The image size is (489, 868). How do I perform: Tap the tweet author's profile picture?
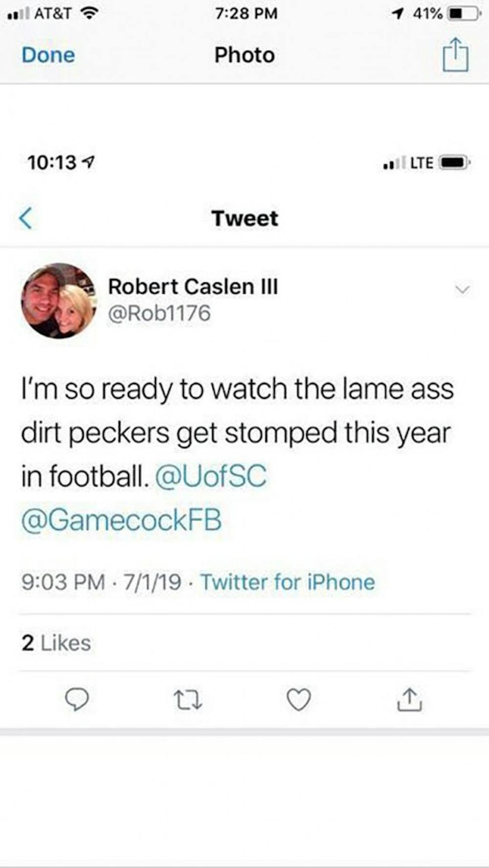click(59, 301)
